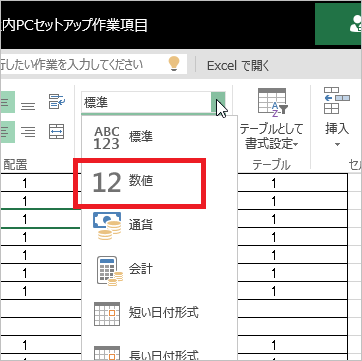
Task: Open テーブルとして書式設定 table formatting menu
Action: pos(272,120)
